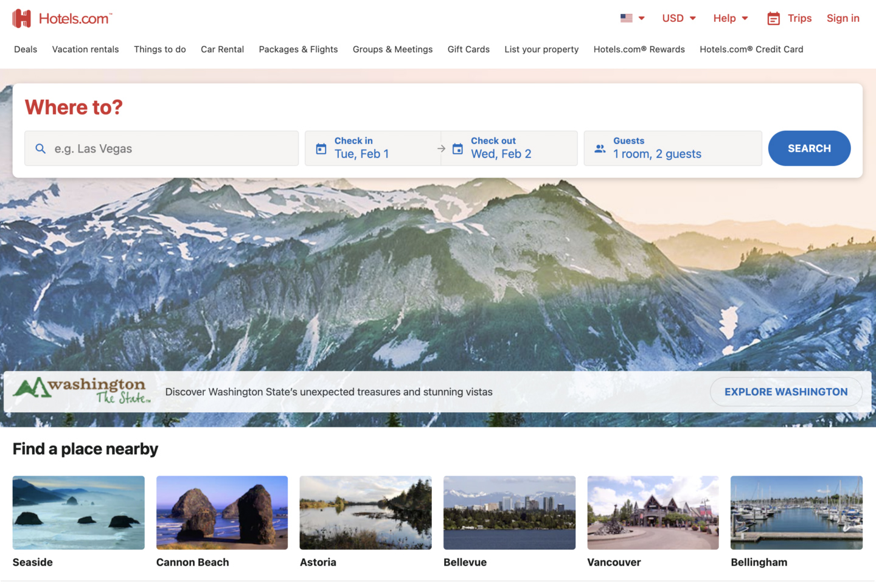This screenshot has width=876, height=588.
Task: Change guest count from 1 room, 2 guests
Action: pos(657,154)
